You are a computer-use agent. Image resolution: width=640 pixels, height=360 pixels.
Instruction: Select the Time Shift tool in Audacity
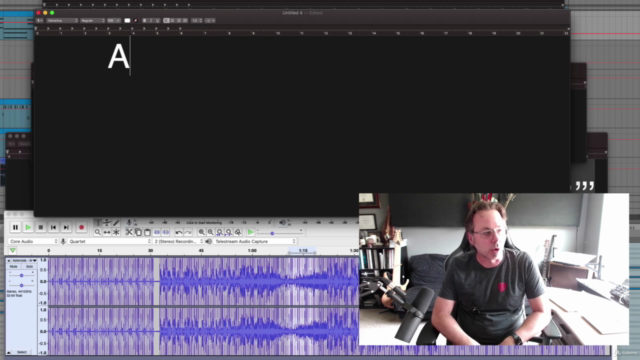(x=107, y=232)
